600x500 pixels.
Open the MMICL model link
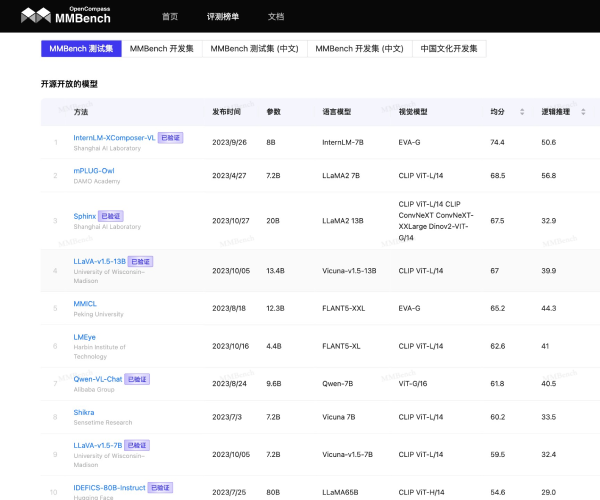click(x=85, y=303)
